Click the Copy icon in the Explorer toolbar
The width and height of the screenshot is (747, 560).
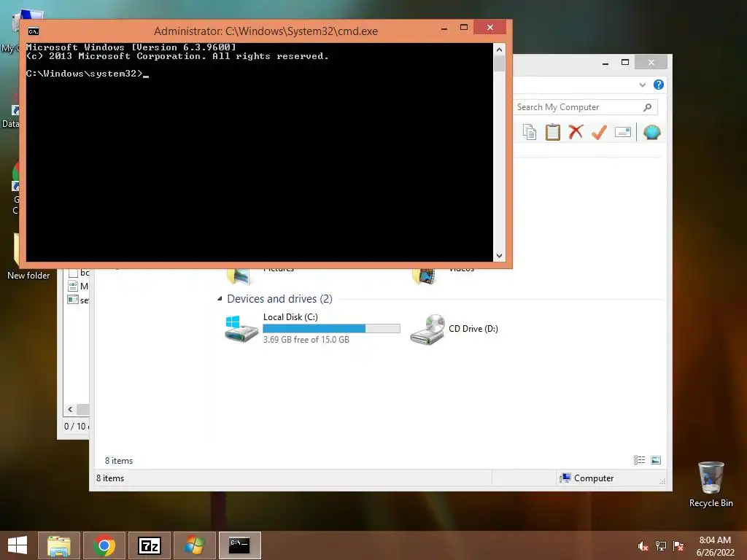coord(530,132)
